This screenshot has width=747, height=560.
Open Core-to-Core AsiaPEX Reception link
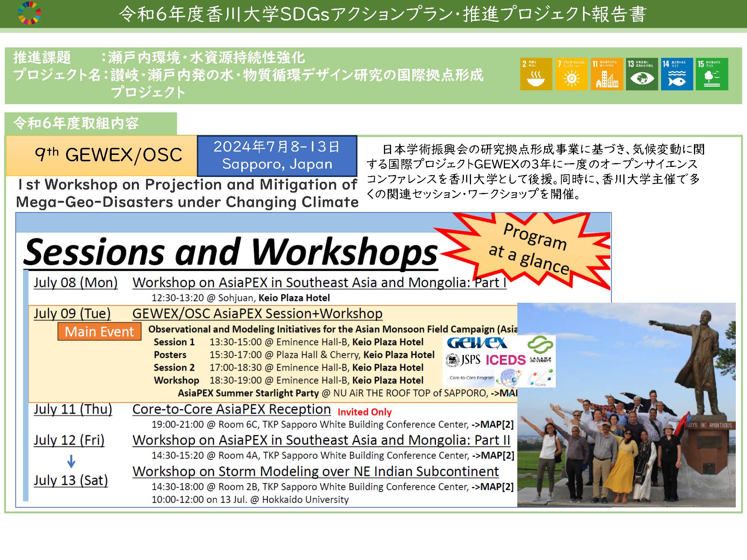(232, 410)
